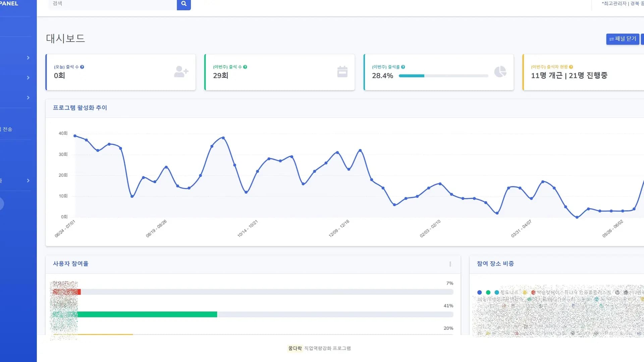
Task: Click help icon next to (이번주) 출석 수
Action: 245,67
